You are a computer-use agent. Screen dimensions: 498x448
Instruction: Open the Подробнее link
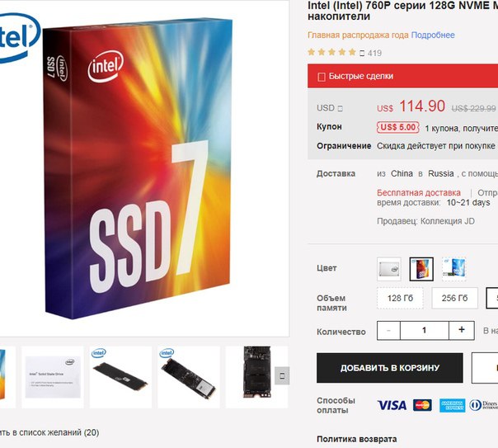[x=433, y=35]
